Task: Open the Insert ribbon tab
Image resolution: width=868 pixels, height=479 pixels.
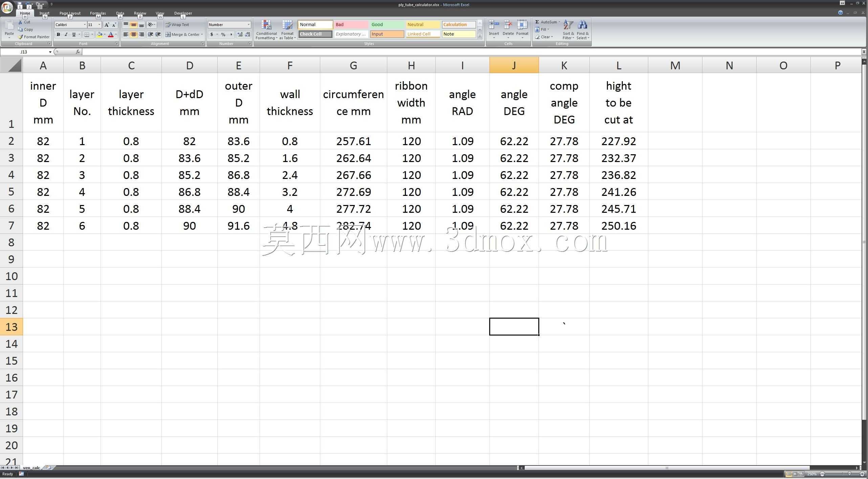Action: (x=44, y=13)
